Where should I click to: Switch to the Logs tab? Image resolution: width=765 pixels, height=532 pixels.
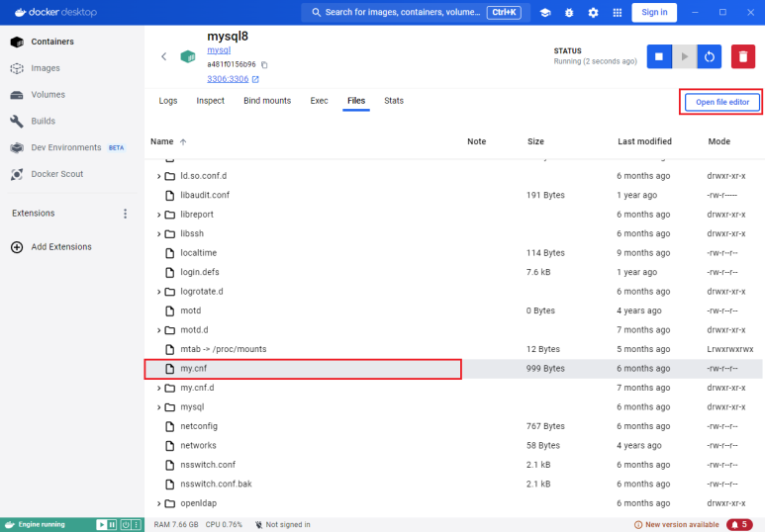tap(168, 101)
